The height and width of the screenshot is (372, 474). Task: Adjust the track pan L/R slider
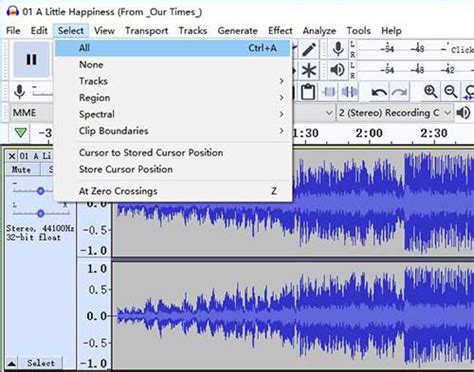click(40, 213)
